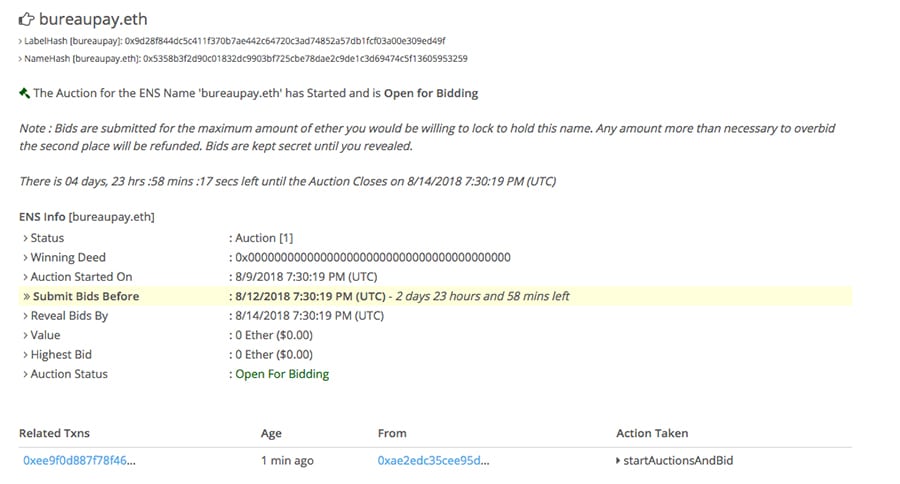Click the winning deed zero address value
900x484 pixels.
coord(372,257)
